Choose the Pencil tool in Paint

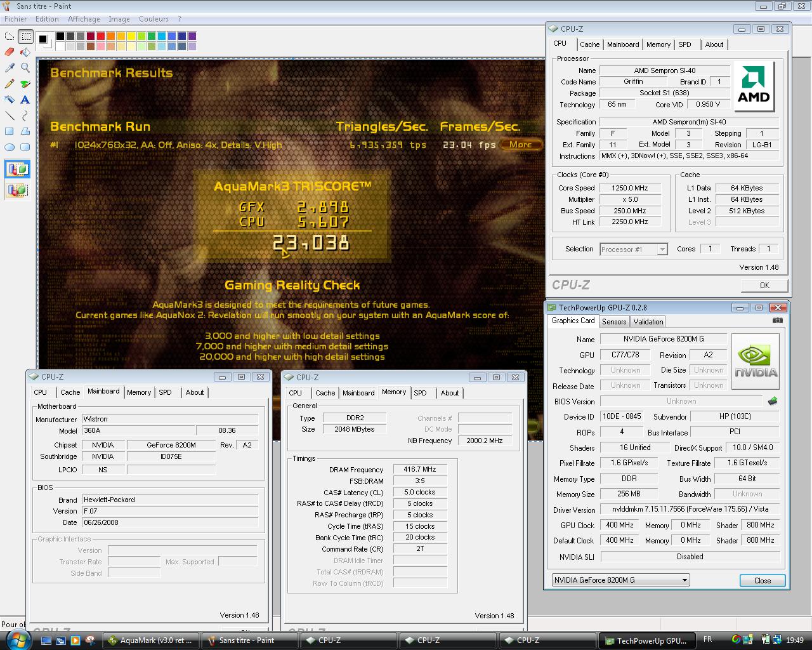click(x=10, y=84)
